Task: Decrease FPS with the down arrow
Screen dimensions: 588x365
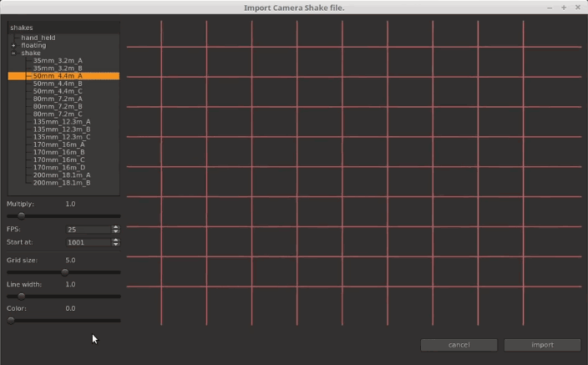Action: tap(115, 231)
